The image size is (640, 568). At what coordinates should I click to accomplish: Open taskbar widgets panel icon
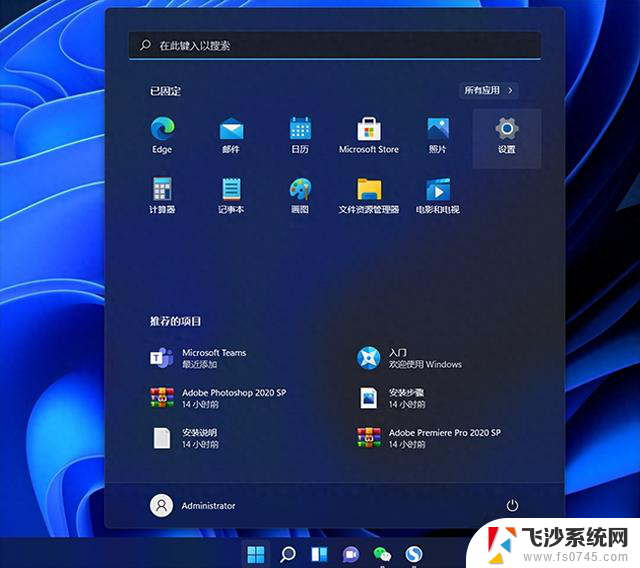(x=319, y=554)
